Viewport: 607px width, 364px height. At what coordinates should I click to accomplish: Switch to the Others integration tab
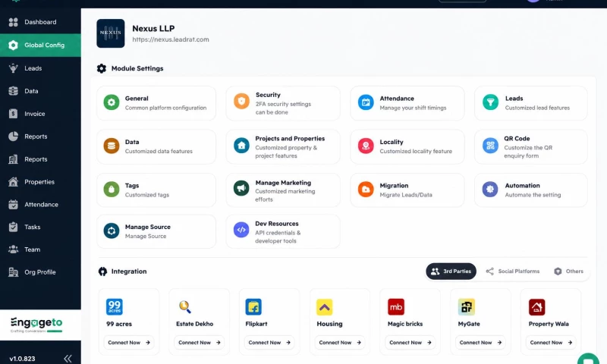pos(568,271)
